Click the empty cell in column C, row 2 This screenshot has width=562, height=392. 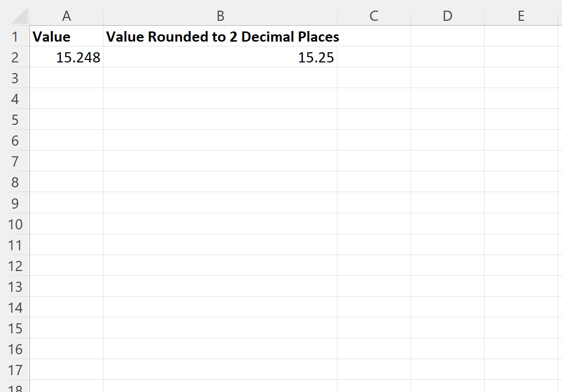click(x=373, y=57)
